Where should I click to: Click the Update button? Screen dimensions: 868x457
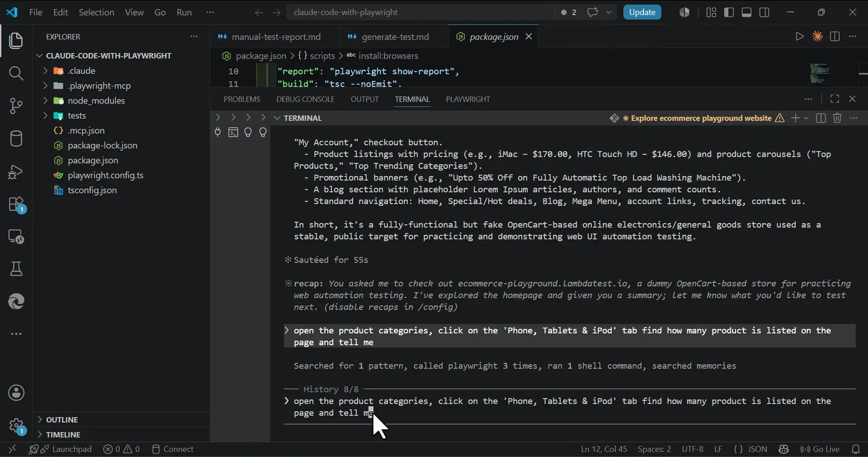(642, 12)
